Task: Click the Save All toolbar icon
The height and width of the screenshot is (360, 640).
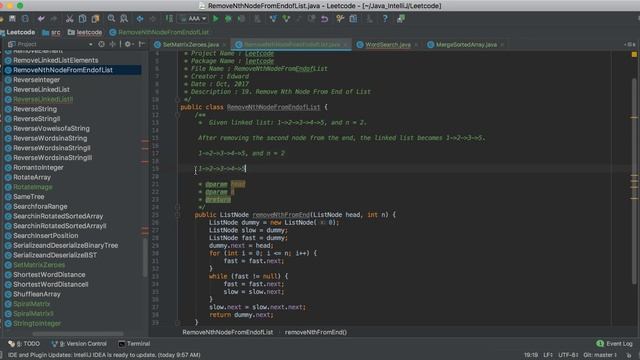Action: (13, 19)
